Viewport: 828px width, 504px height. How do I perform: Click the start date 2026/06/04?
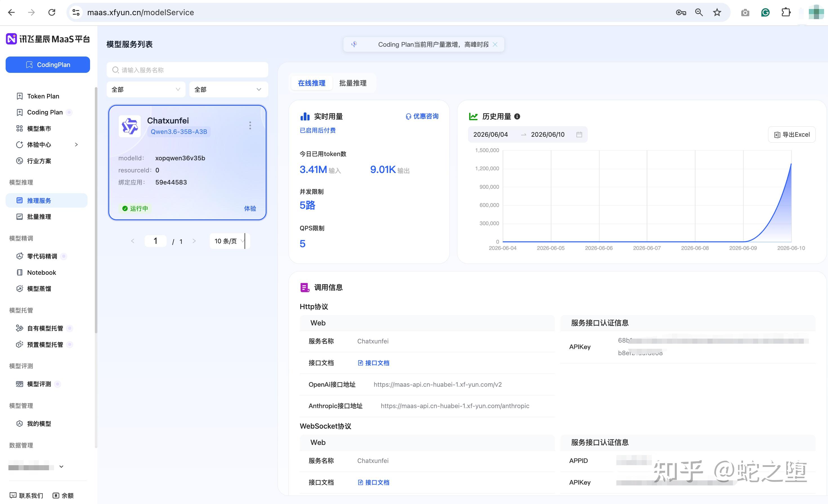tap(491, 134)
